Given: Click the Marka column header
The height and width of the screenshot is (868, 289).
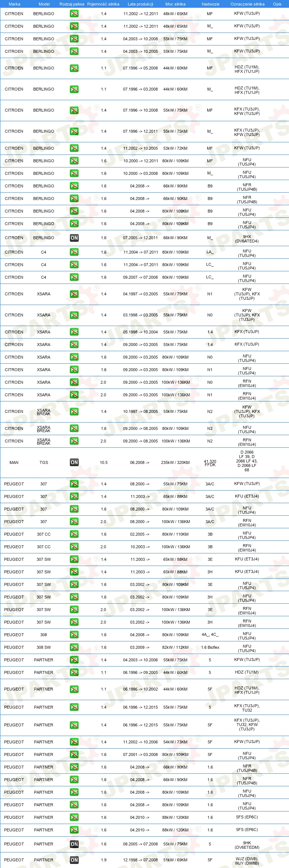Looking at the screenshot, I should point(14,4).
